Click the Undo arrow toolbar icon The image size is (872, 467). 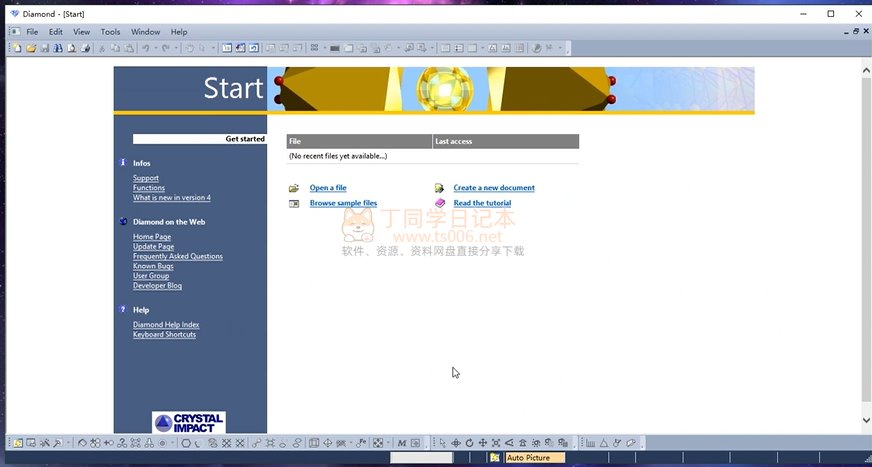[x=145, y=48]
